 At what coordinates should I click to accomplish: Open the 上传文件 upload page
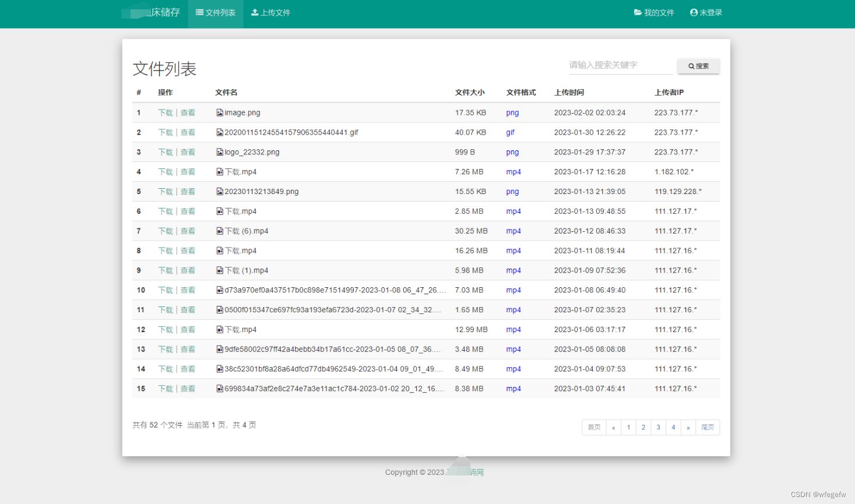(x=270, y=13)
